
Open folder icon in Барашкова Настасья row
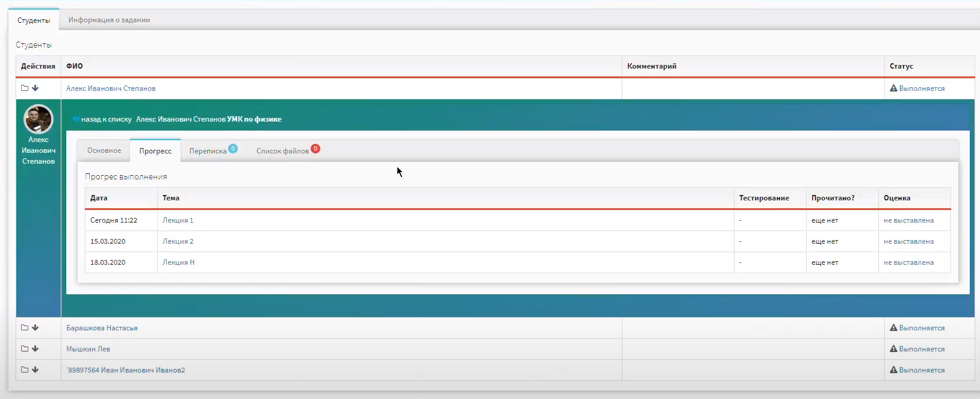coord(25,327)
